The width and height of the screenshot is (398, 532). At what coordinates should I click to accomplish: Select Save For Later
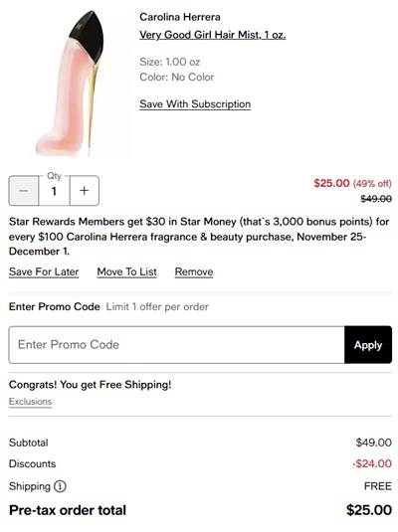click(x=44, y=271)
